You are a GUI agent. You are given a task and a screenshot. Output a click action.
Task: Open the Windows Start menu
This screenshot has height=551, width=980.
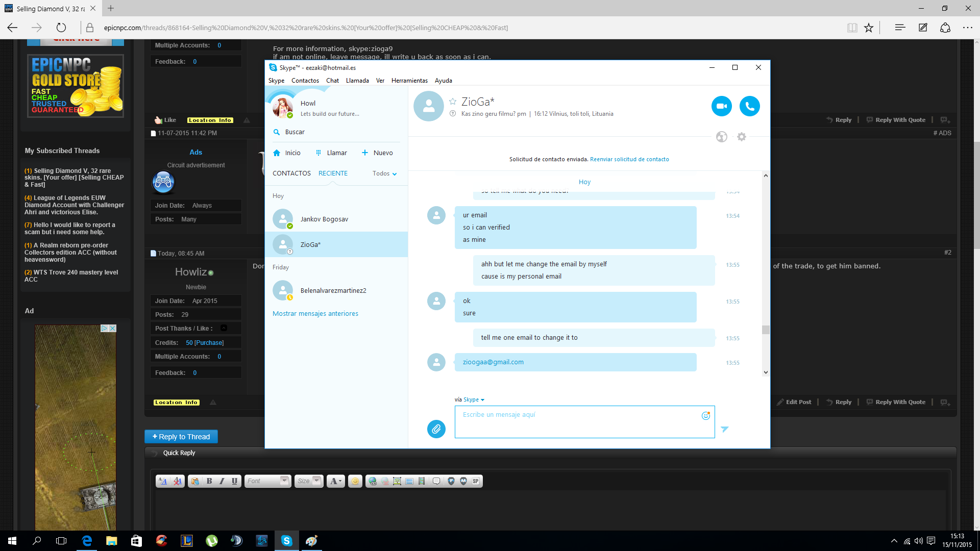coord(12,541)
